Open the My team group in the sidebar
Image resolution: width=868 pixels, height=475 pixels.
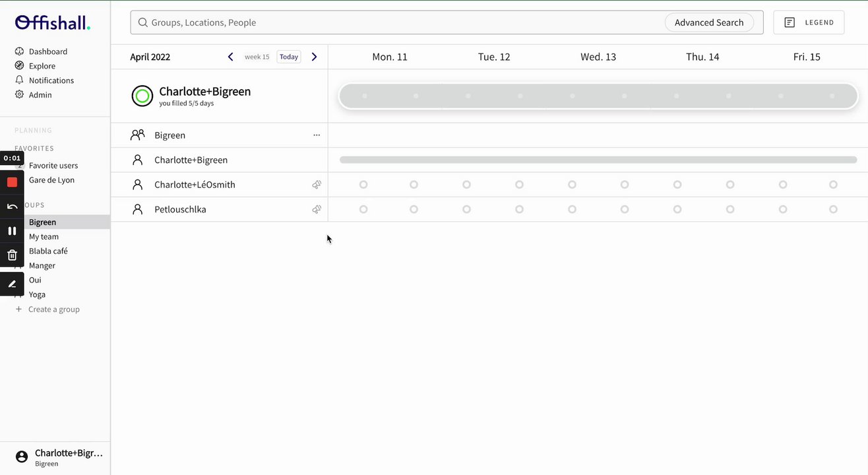pyautogui.click(x=44, y=237)
